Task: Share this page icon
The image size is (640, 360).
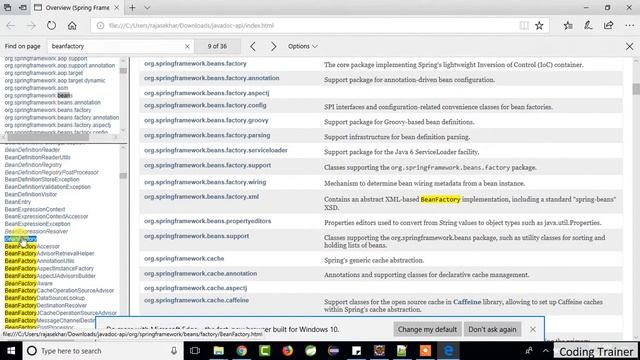Action: click(x=609, y=25)
